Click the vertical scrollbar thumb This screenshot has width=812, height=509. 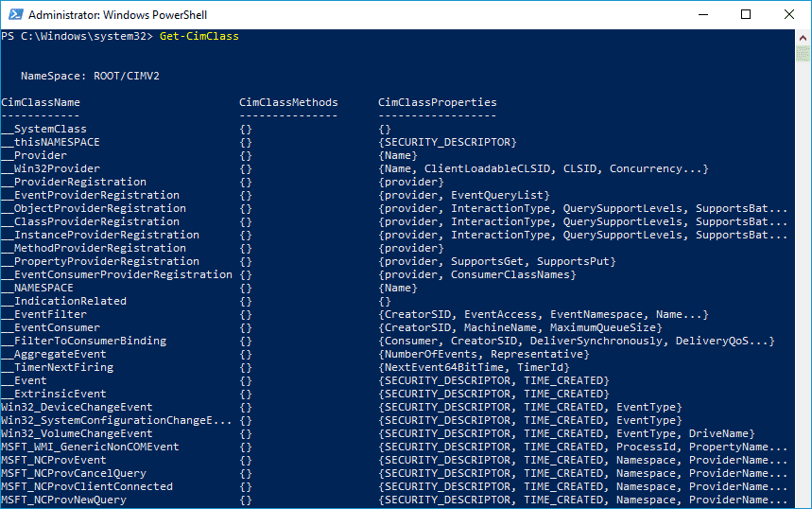click(x=803, y=53)
